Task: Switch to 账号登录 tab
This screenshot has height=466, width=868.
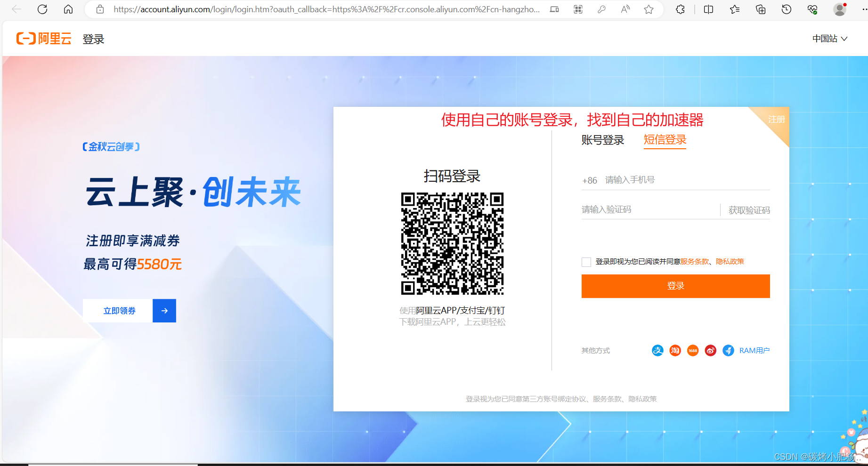Action: tap(603, 140)
